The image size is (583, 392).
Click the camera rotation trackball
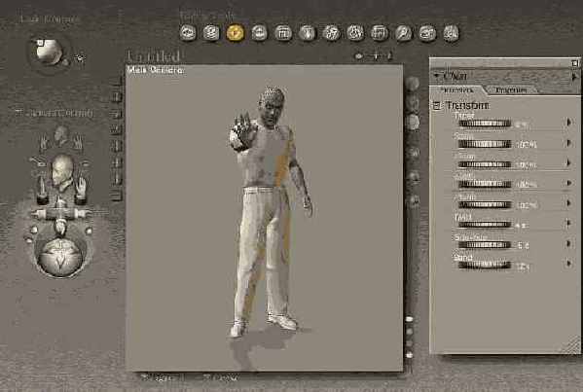[60, 258]
